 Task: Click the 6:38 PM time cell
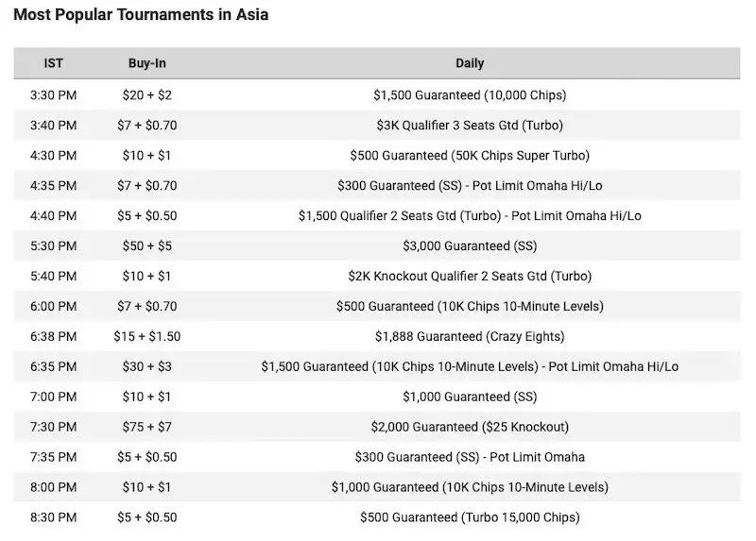pyautogui.click(x=54, y=336)
